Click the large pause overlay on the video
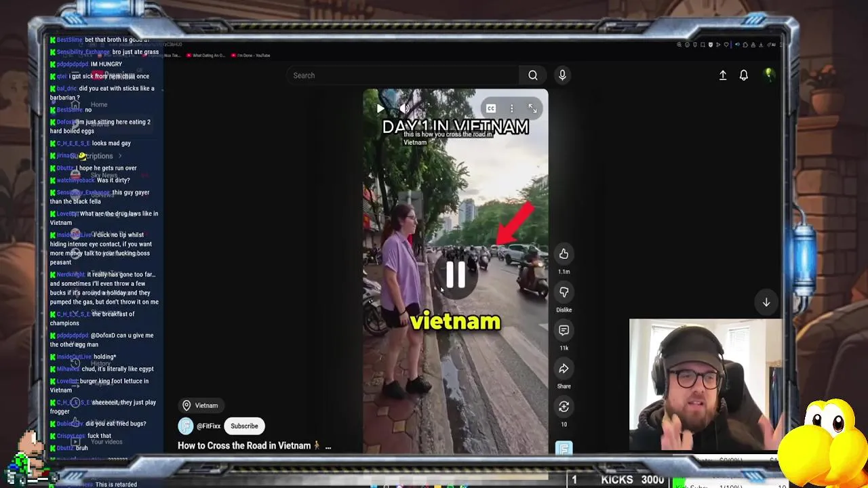This screenshot has height=488, width=868. [x=456, y=274]
